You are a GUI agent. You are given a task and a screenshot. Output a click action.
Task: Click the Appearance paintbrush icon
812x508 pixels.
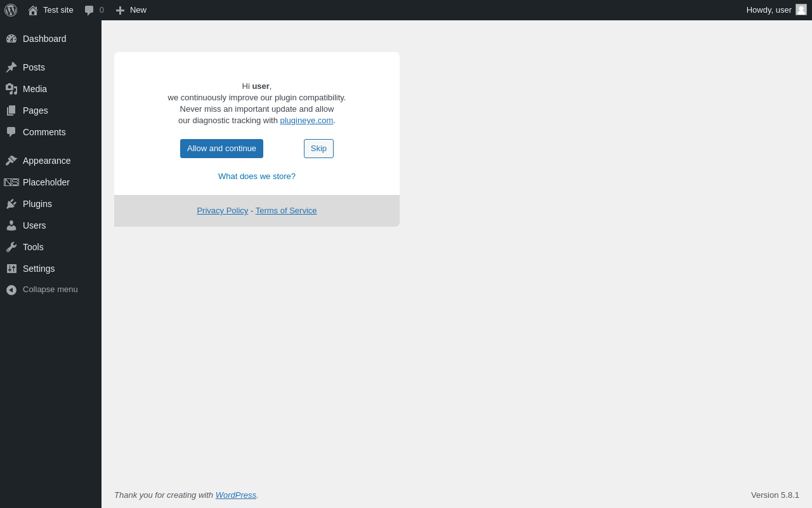[11, 161]
